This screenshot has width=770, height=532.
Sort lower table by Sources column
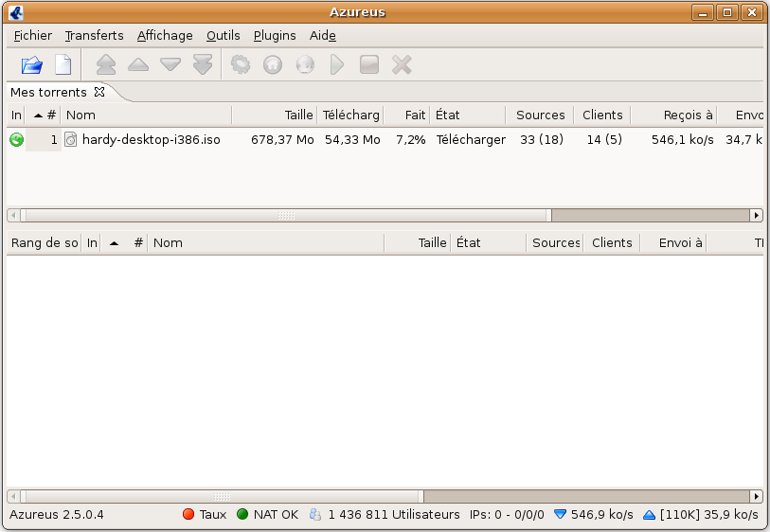(x=555, y=242)
